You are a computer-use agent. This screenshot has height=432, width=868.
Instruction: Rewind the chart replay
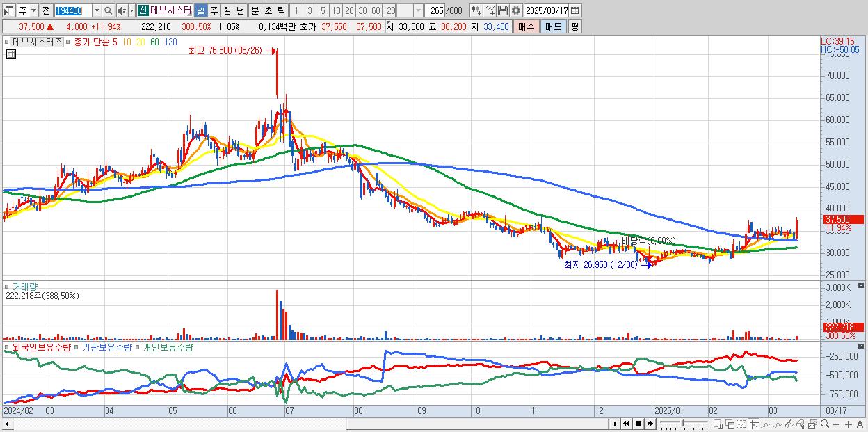pyautogui.click(x=626, y=424)
